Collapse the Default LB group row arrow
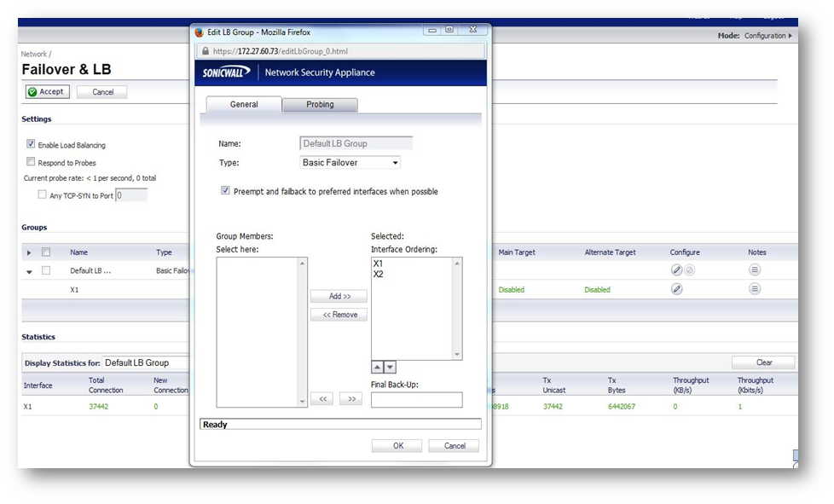This screenshot has height=504, width=834. tap(30, 271)
